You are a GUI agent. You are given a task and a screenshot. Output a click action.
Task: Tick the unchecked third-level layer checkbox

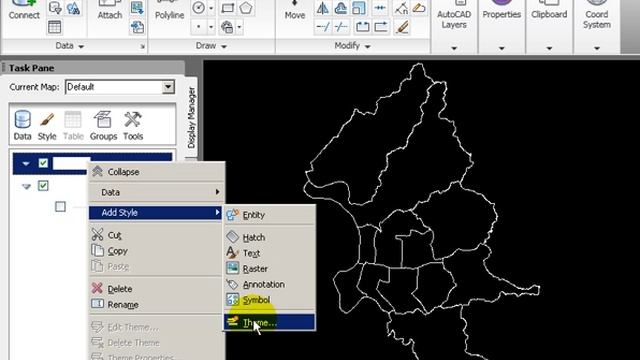tap(60, 207)
